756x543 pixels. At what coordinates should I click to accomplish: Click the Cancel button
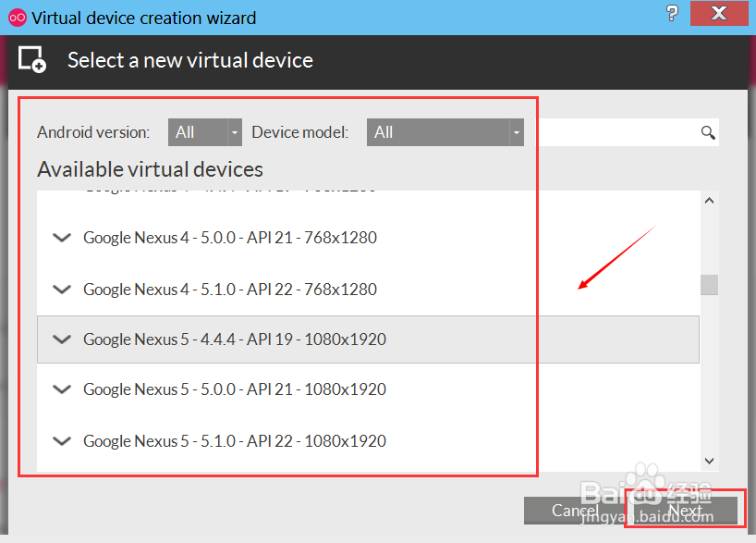[575, 511]
